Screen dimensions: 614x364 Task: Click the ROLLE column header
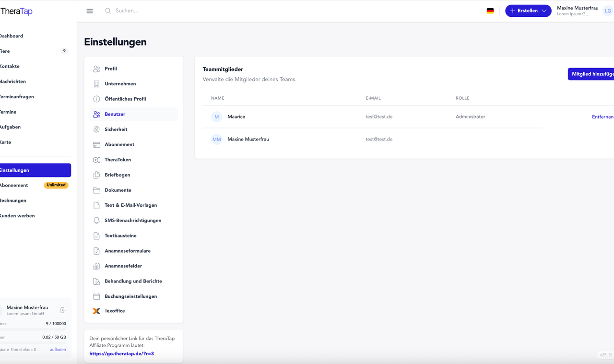(462, 98)
